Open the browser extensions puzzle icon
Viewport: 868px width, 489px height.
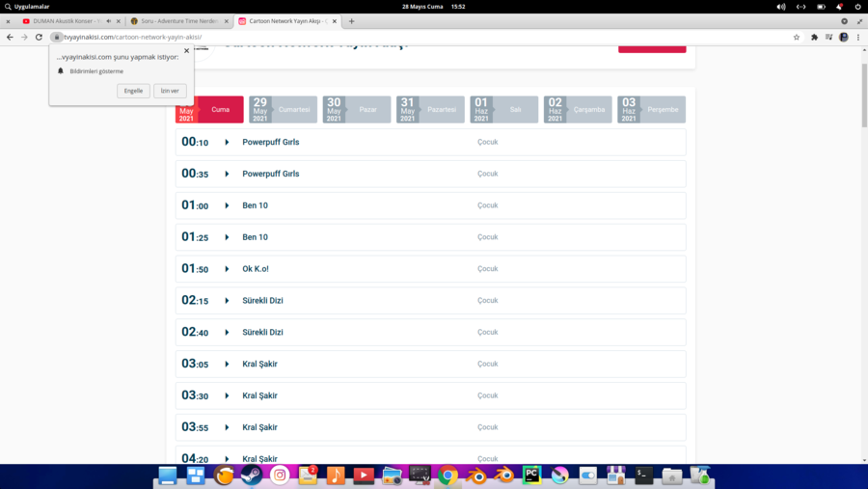point(814,37)
